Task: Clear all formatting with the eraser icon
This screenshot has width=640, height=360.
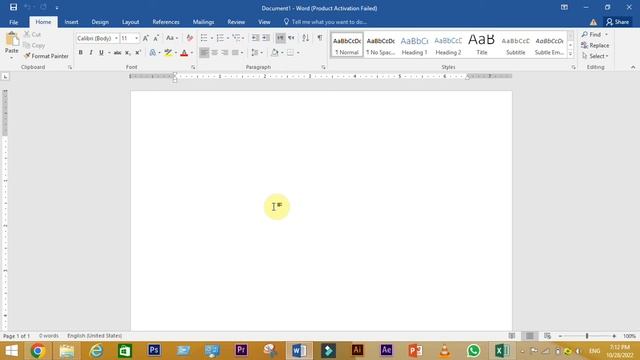Action: click(x=189, y=38)
